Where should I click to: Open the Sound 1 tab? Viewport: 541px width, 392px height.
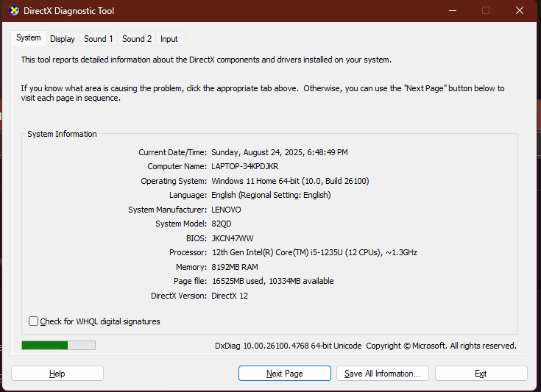click(x=99, y=39)
